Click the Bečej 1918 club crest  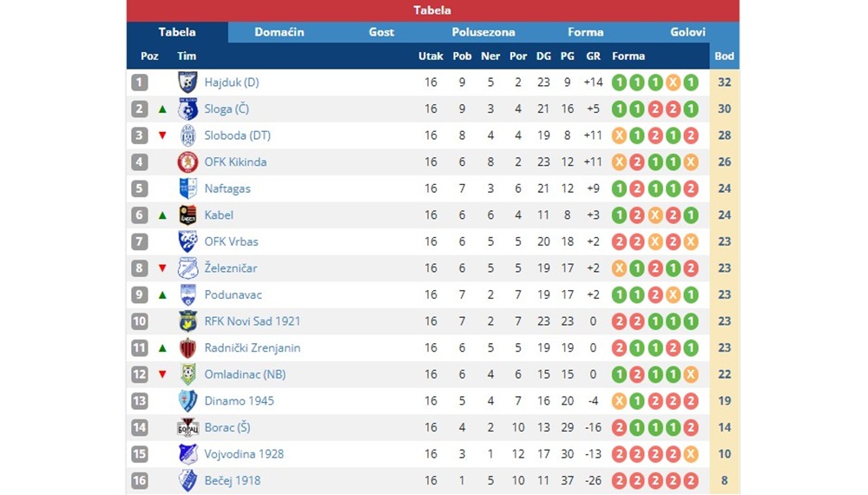click(x=187, y=480)
